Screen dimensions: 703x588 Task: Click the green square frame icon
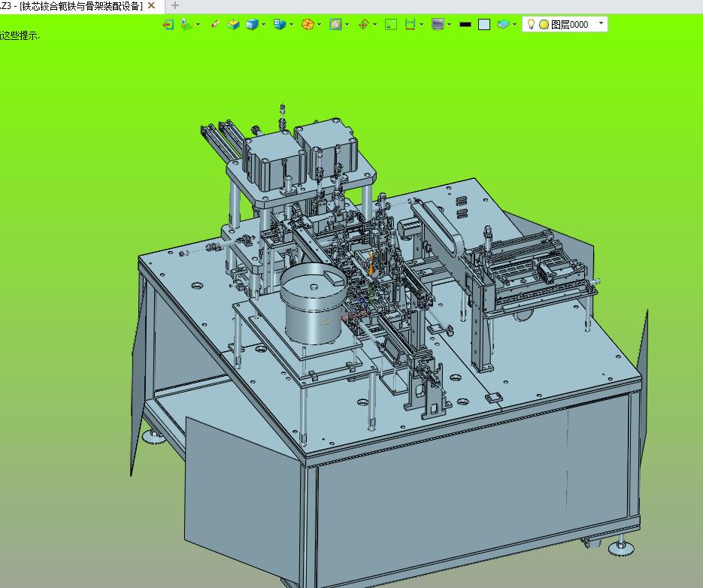[391, 24]
